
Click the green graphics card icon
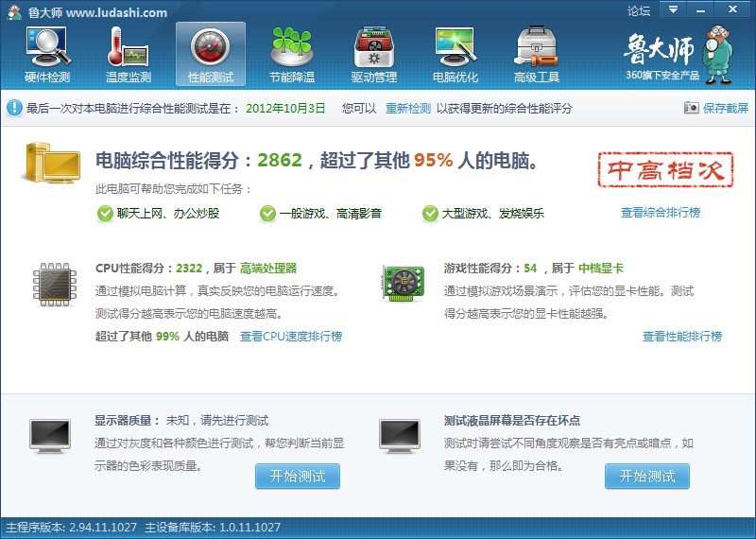click(404, 284)
